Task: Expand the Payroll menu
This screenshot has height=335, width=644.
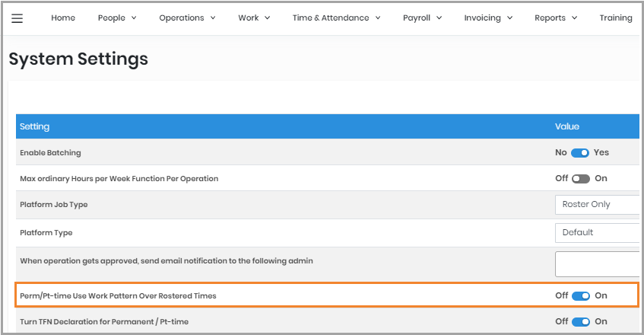Action: (423, 18)
